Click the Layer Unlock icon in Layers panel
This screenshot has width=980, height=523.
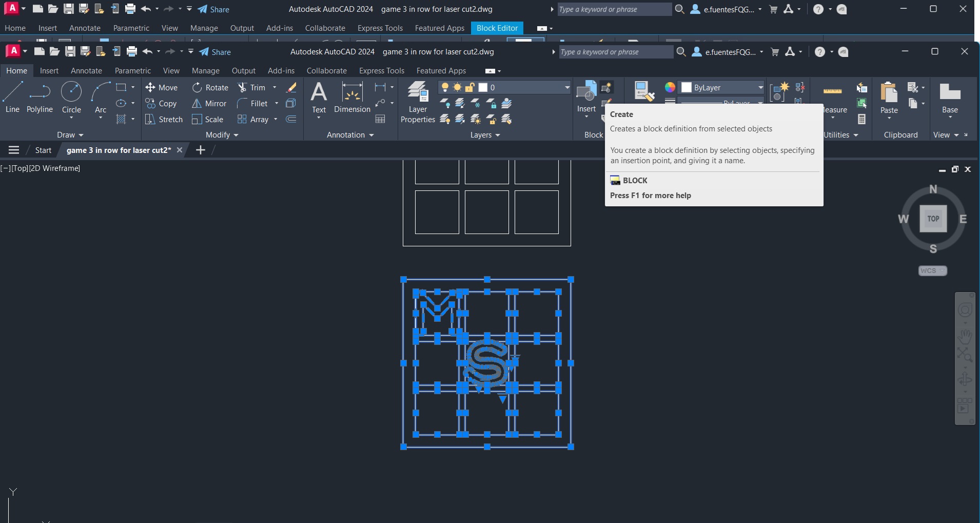pos(491,119)
